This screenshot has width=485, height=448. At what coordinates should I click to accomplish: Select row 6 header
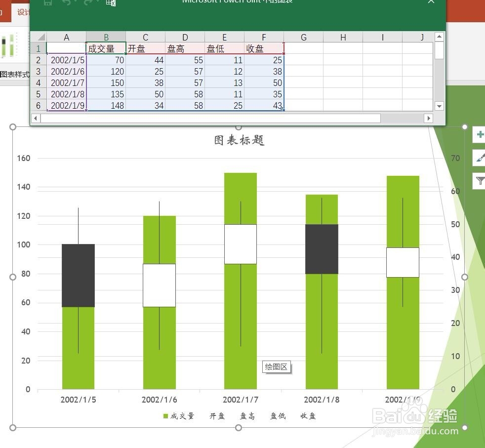39,106
